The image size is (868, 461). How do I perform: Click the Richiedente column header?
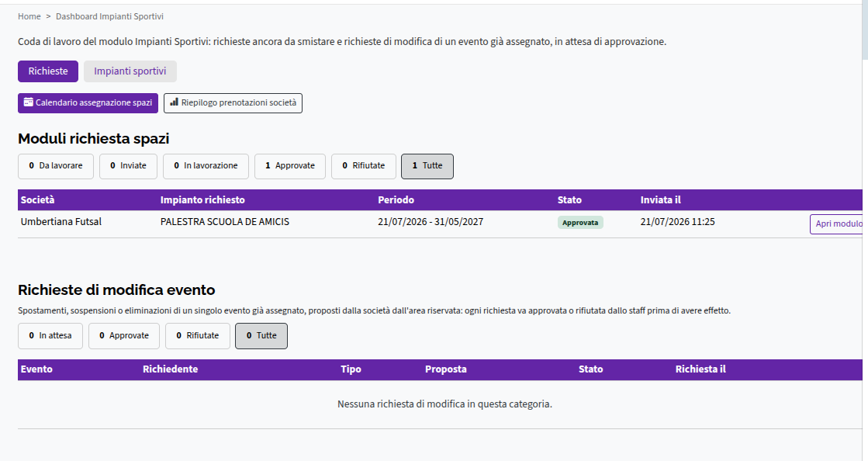click(171, 369)
